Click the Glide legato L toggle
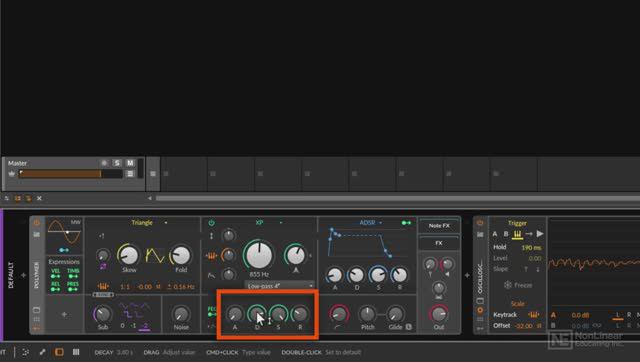Screen dimensions: 640x362 [x=409, y=327]
